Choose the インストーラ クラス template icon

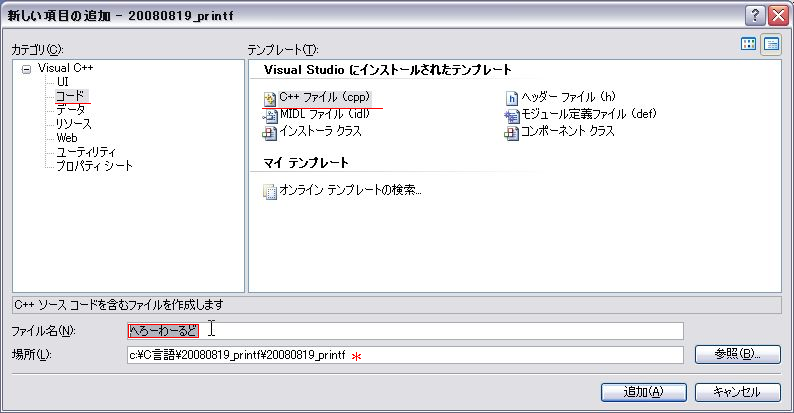click(269, 133)
